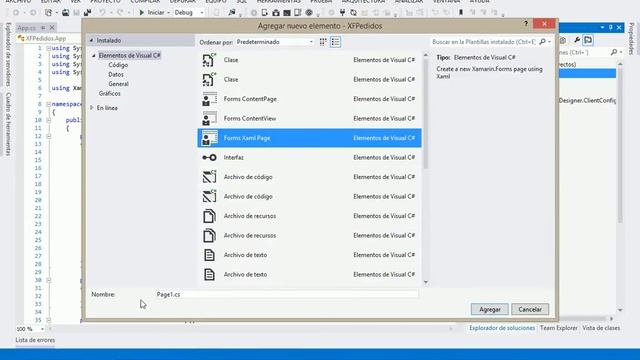The width and height of the screenshot is (640, 360).
Task: Click Solution Explorer scroll down arrow
Action: point(620,311)
